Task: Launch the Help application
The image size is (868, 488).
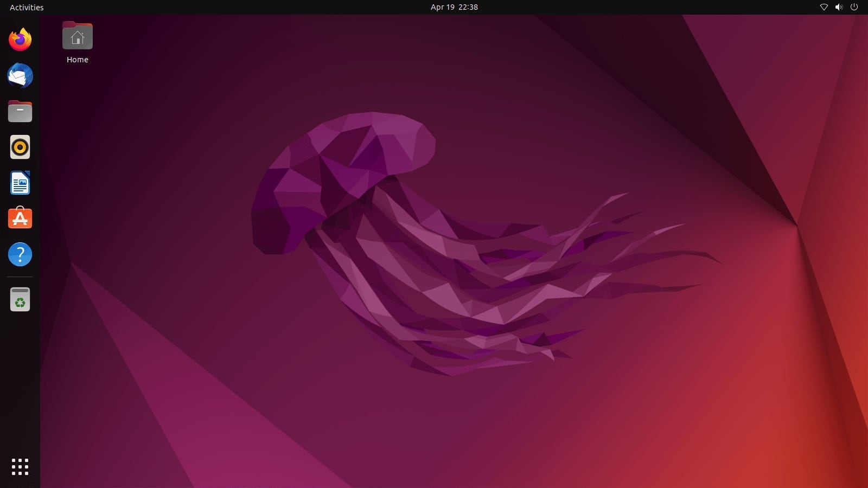Action: pos(20,254)
